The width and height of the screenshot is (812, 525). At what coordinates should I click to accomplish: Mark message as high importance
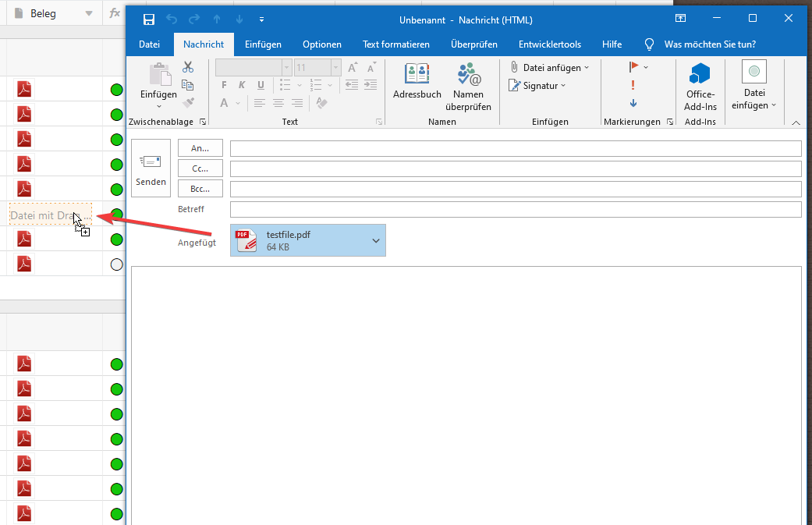point(633,85)
